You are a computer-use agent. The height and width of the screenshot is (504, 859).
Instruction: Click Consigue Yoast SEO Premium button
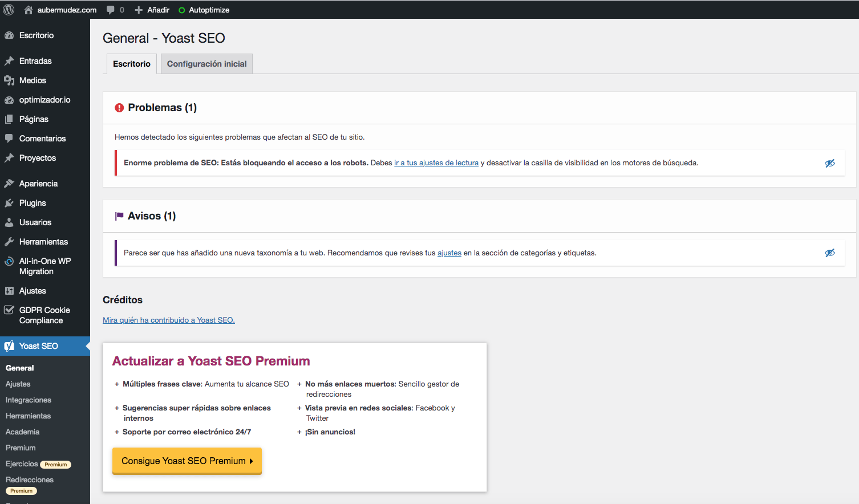pyautogui.click(x=187, y=461)
